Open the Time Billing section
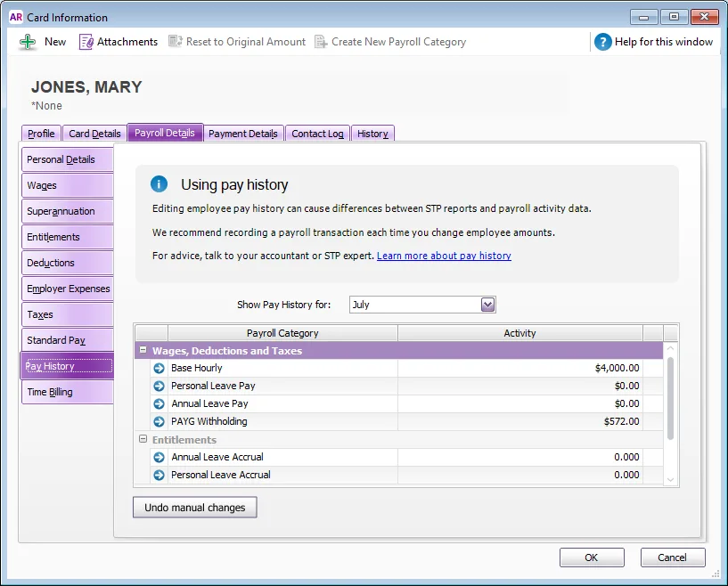 tap(68, 392)
